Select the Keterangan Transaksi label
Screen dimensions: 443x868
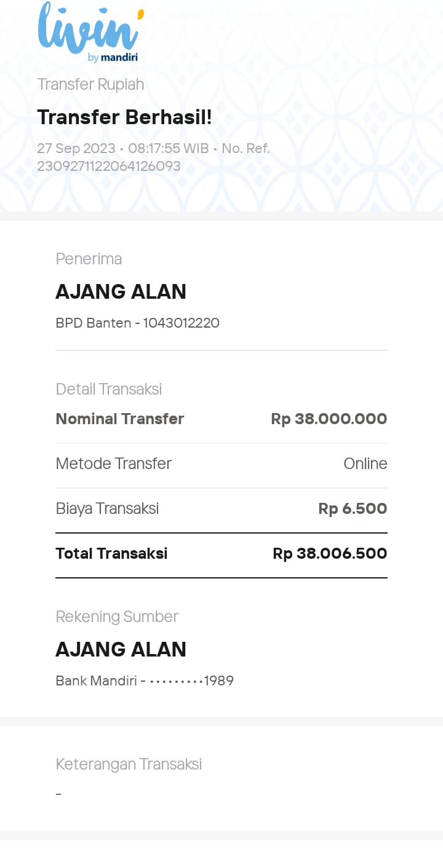point(129,764)
